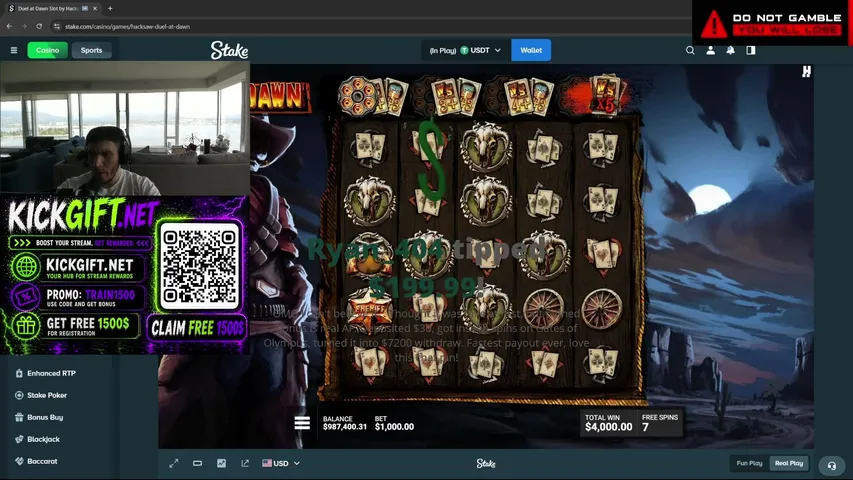Enable theatre mode icon
This screenshot has height=480, width=853.
(x=197, y=463)
